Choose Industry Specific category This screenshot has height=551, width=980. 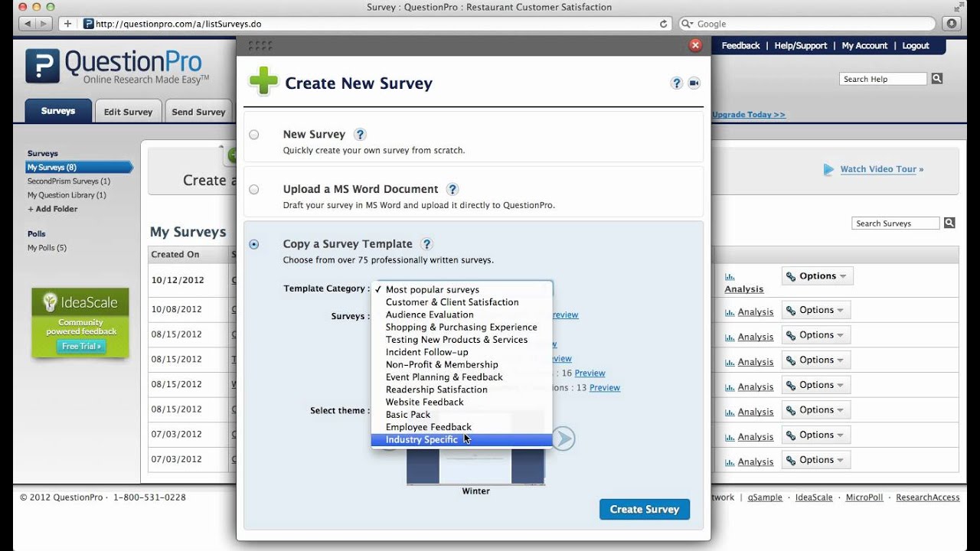click(x=462, y=440)
